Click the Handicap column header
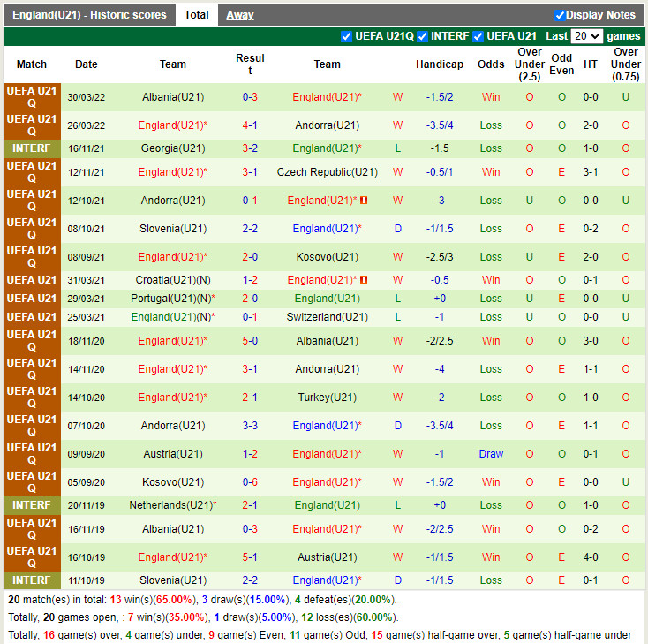Image resolution: width=648 pixels, height=644 pixels. (x=439, y=64)
